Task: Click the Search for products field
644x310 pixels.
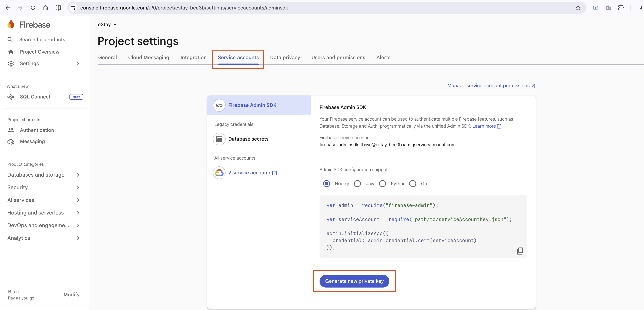Action: point(42,39)
